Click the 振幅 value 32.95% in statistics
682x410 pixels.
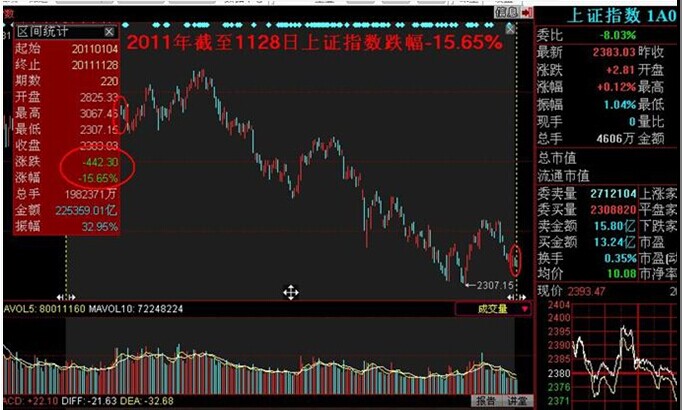[100, 227]
